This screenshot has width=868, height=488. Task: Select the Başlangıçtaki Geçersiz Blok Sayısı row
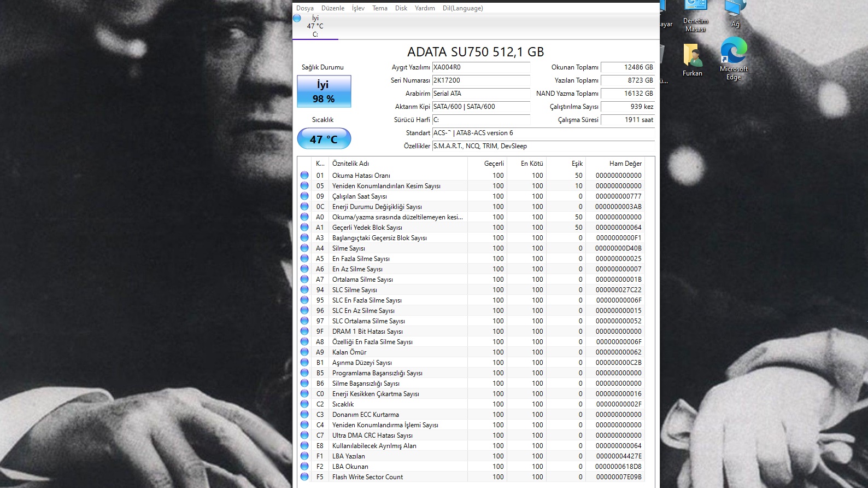pyautogui.click(x=472, y=237)
